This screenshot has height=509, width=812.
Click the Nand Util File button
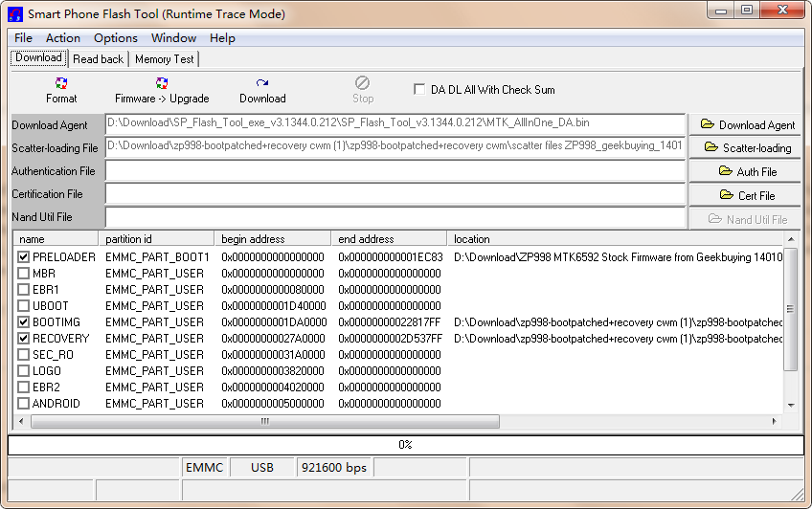(745, 219)
